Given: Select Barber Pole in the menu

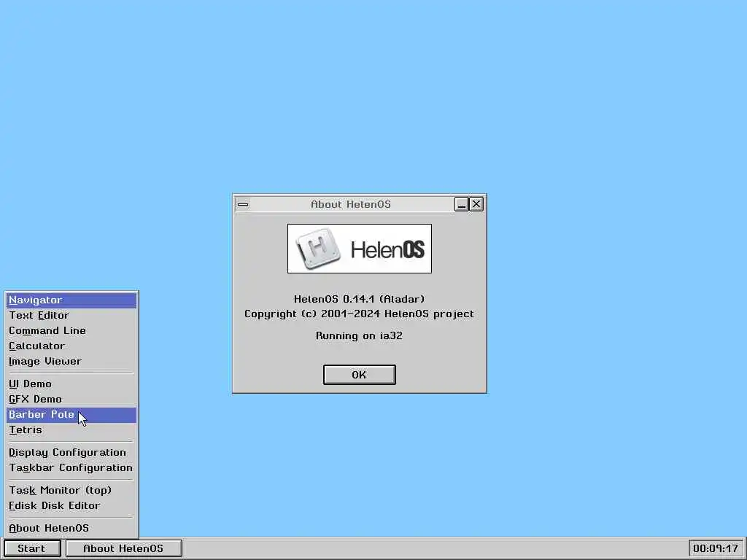Looking at the screenshot, I should coord(71,415).
